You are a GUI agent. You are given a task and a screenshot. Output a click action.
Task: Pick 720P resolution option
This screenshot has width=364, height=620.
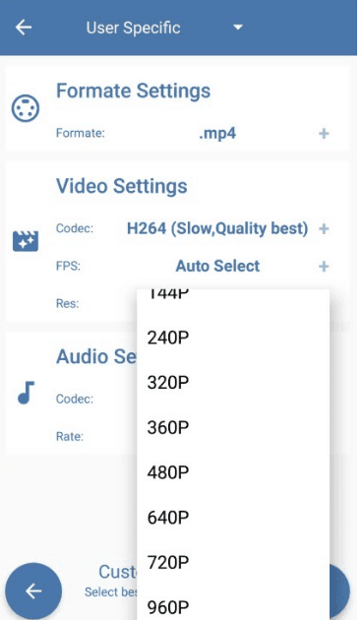233,562
